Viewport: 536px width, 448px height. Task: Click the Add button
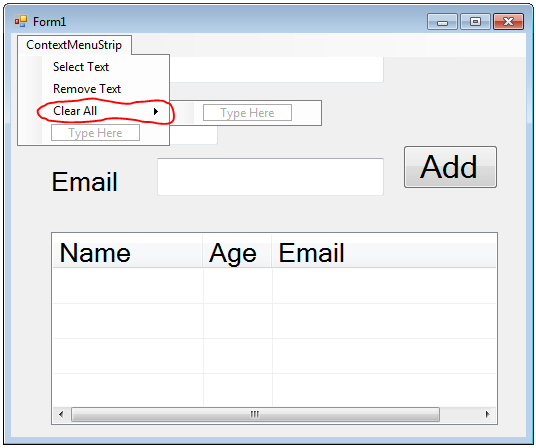[450, 167]
